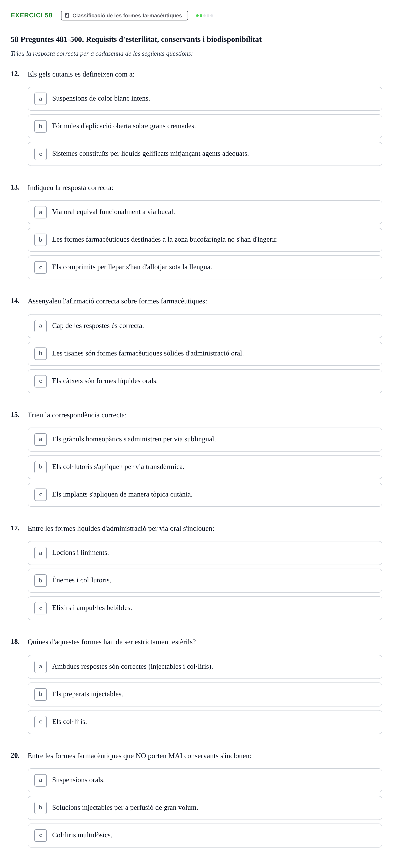Select option c for question 12 about gels
The height and width of the screenshot is (868, 393).
tap(205, 154)
